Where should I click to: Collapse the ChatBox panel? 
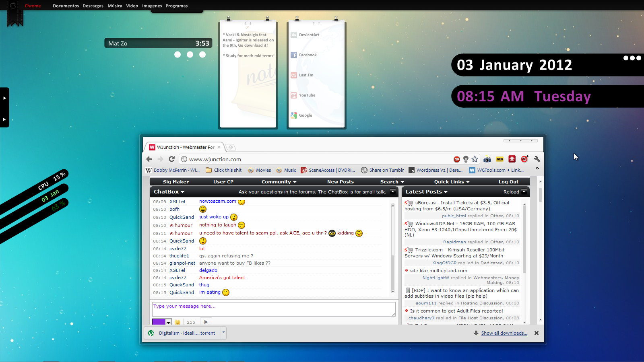(392, 191)
